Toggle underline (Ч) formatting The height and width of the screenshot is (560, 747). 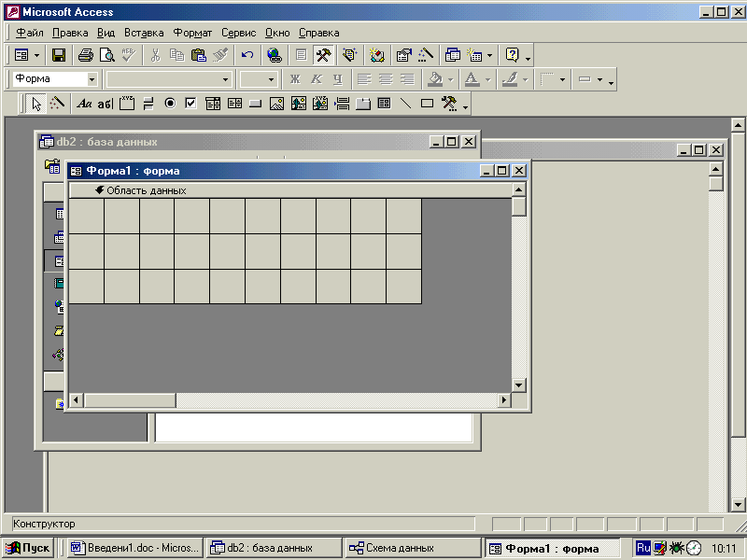(x=338, y=79)
